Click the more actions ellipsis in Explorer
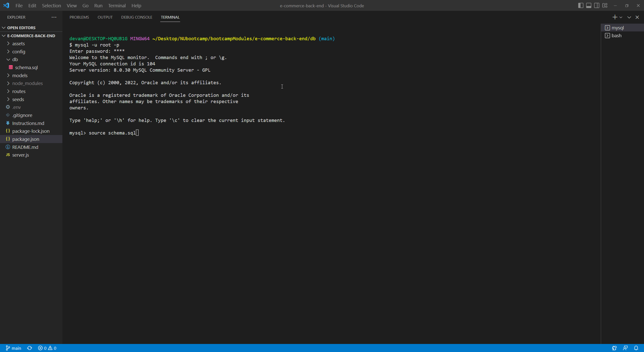Screen dimensions: 644x352 click(54, 17)
